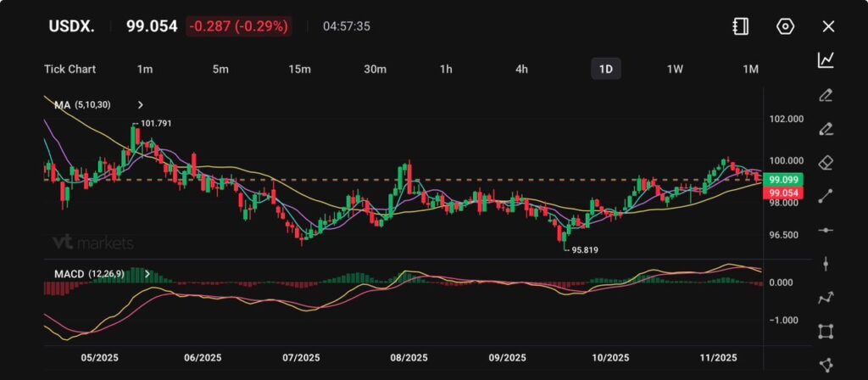Select the zigzag polyline tool
Image resolution: width=868 pixels, height=380 pixels.
[x=826, y=298]
